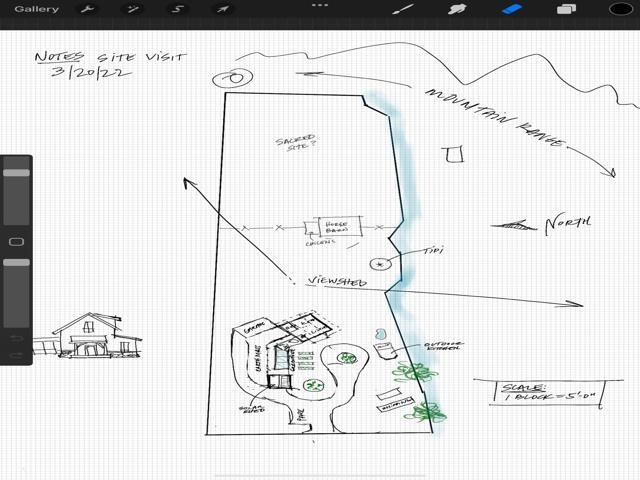
Task: Click the 'Notes Site Visit' handwriting
Action: (110, 57)
